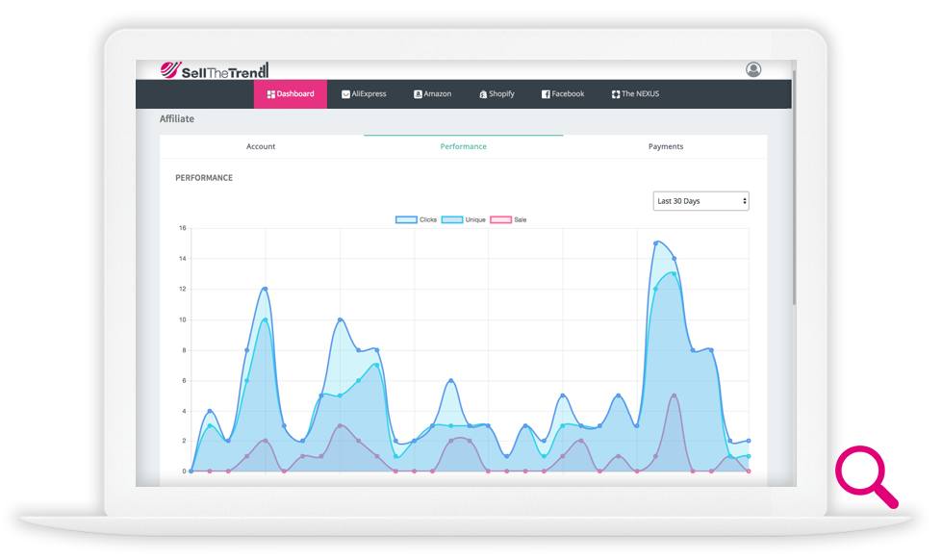942x560 pixels.
Task: Click the peak Clicks data point at 15
Action: pyautogui.click(x=656, y=243)
